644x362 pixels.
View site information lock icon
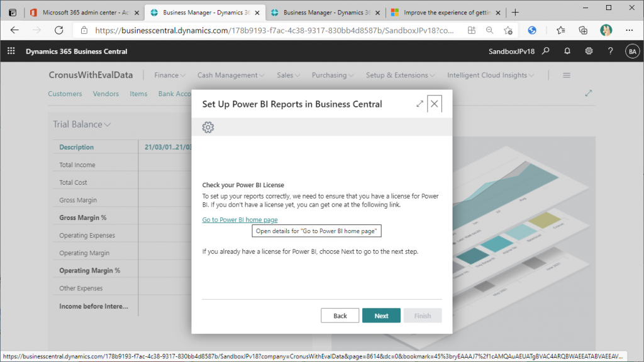click(84, 30)
